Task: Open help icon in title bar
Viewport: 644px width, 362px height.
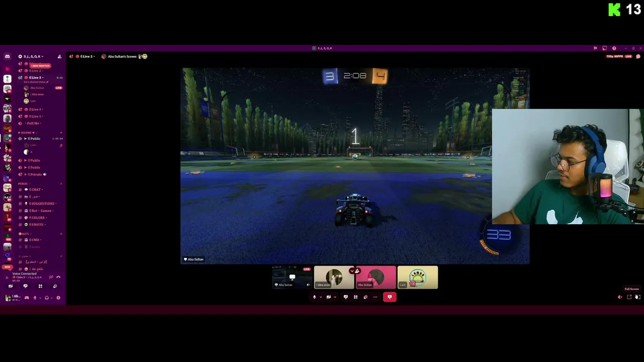Action: 614,48
